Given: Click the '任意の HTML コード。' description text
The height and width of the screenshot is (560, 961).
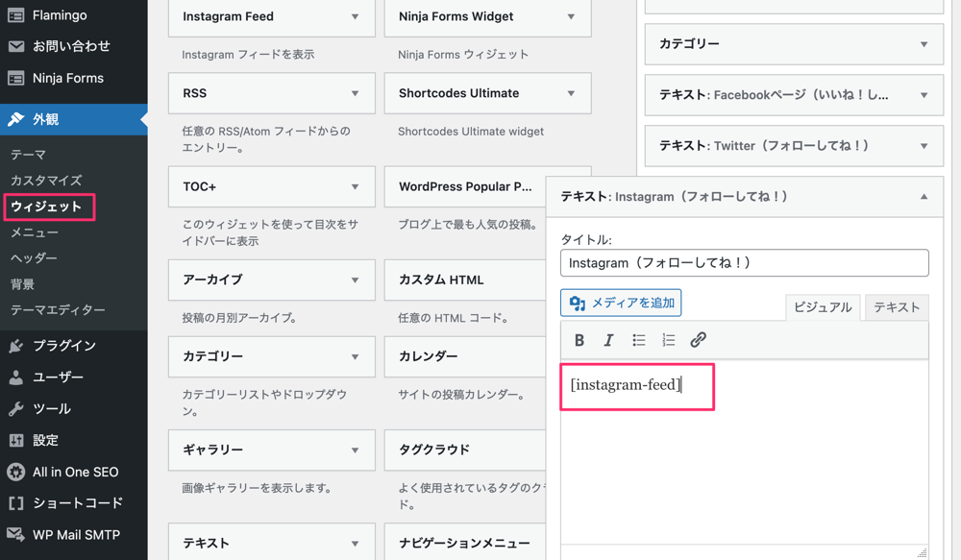Looking at the screenshot, I should pyautogui.click(x=453, y=318).
